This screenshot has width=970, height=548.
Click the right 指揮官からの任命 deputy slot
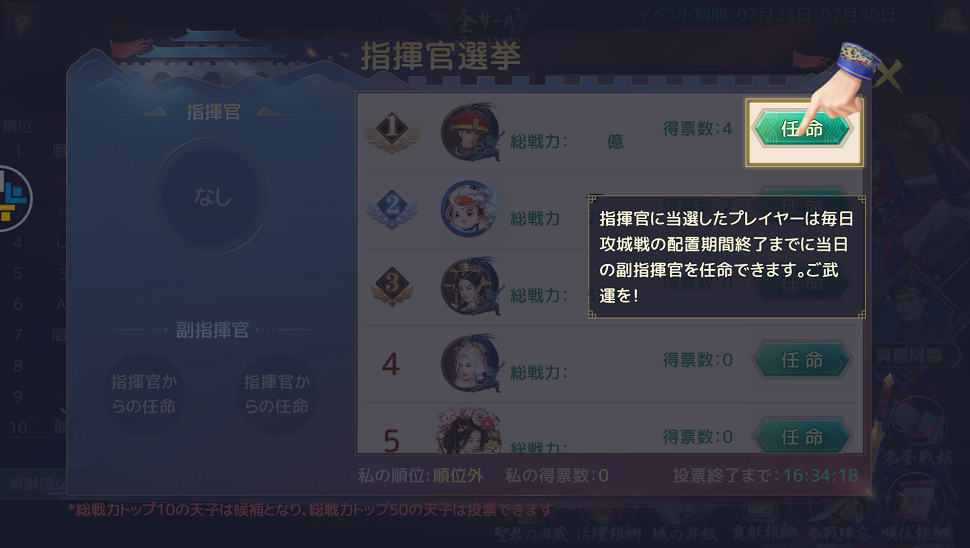click(277, 393)
